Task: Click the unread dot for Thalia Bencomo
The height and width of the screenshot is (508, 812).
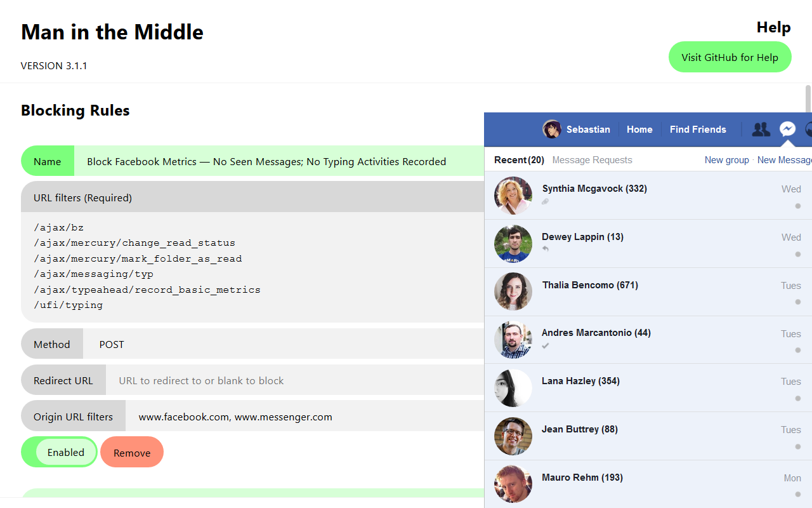Action: pos(798,302)
